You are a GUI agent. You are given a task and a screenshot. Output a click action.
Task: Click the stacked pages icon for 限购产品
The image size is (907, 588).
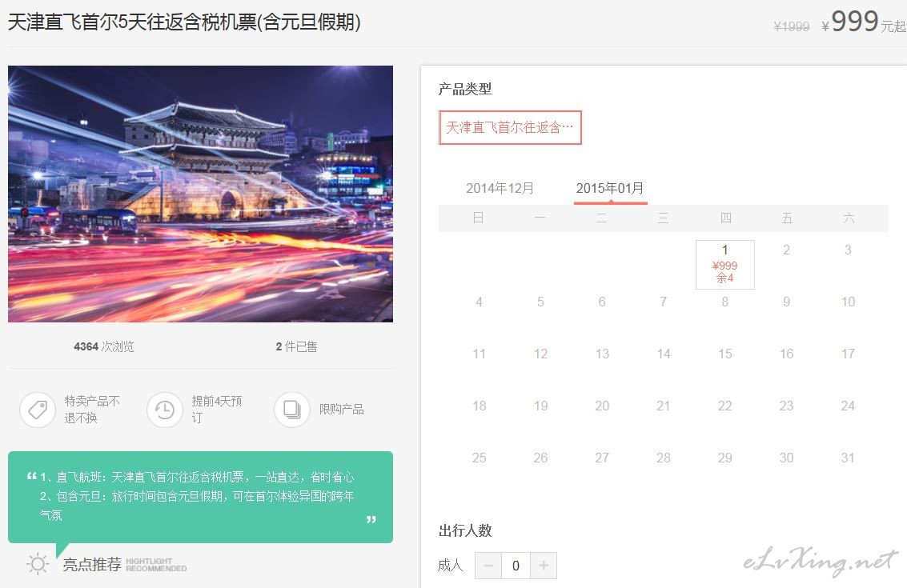[292, 410]
